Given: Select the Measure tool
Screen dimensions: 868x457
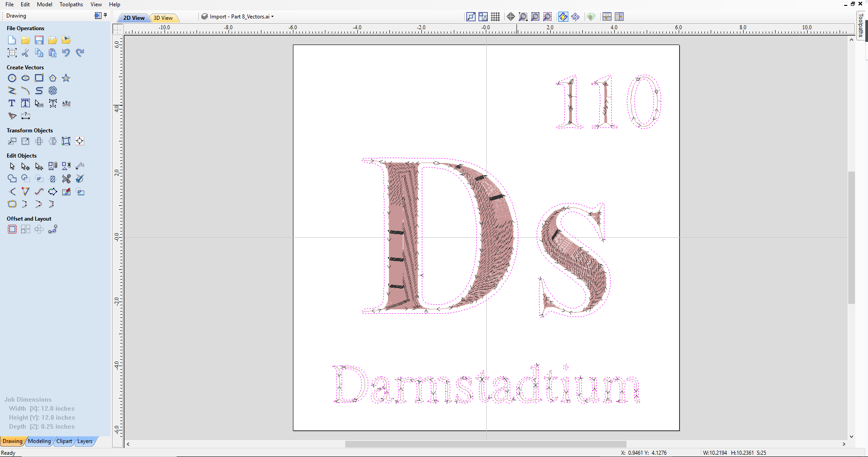Looking at the screenshot, I should coord(80,166).
